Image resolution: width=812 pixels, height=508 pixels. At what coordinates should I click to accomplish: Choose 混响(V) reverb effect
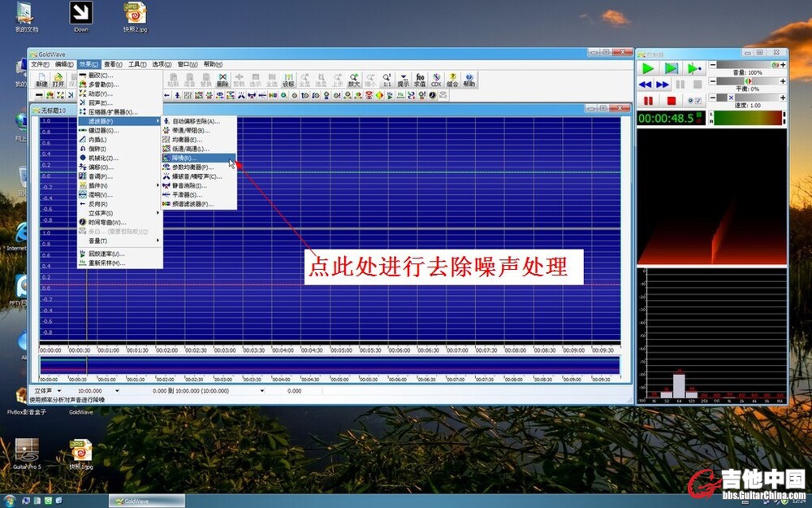point(119,195)
